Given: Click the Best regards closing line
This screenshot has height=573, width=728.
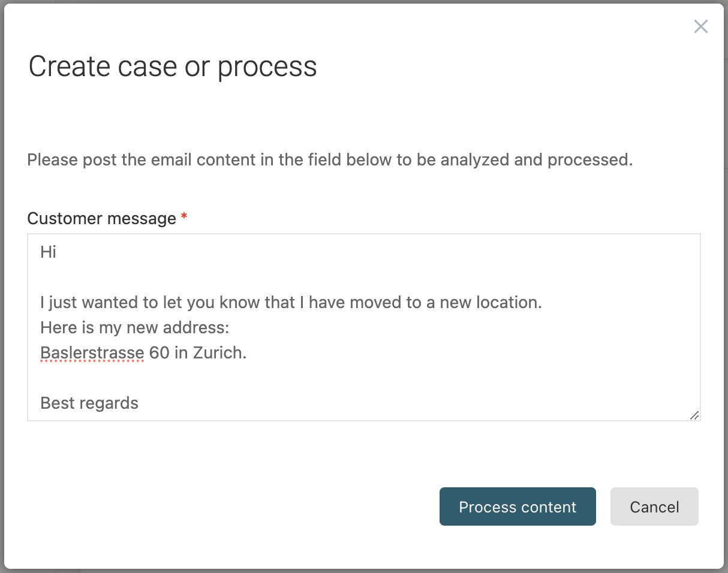Looking at the screenshot, I should click(x=89, y=403).
